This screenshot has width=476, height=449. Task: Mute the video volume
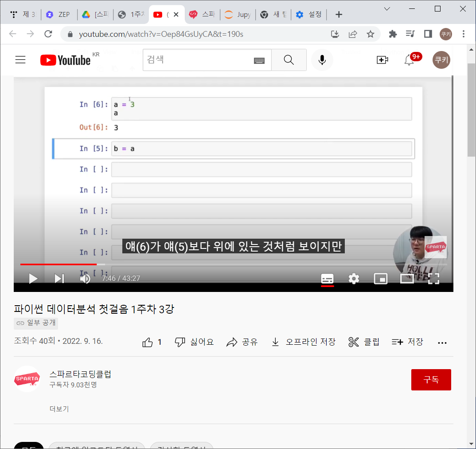pos(85,278)
